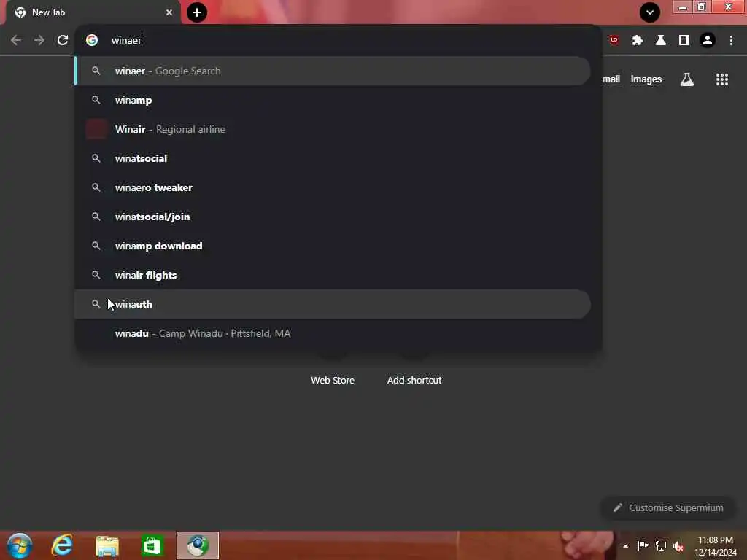This screenshot has width=747, height=560.
Task: Open the profile avatar icon
Action: (x=708, y=41)
